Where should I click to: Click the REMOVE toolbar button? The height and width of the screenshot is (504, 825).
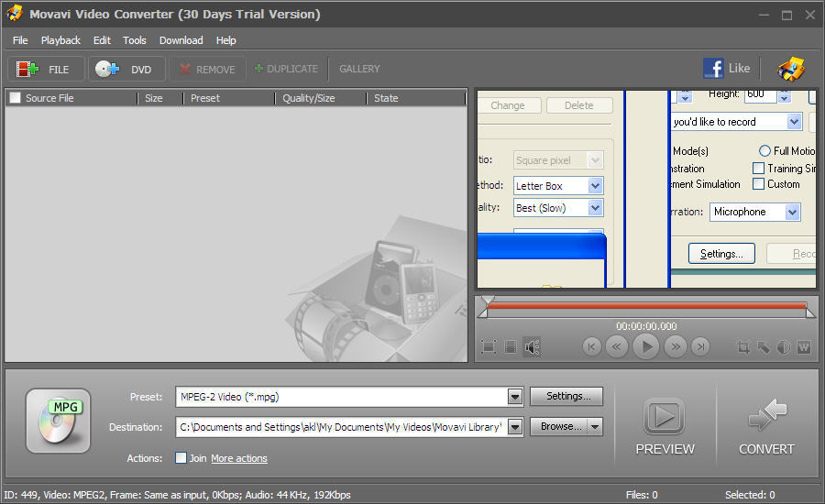pyautogui.click(x=207, y=69)
